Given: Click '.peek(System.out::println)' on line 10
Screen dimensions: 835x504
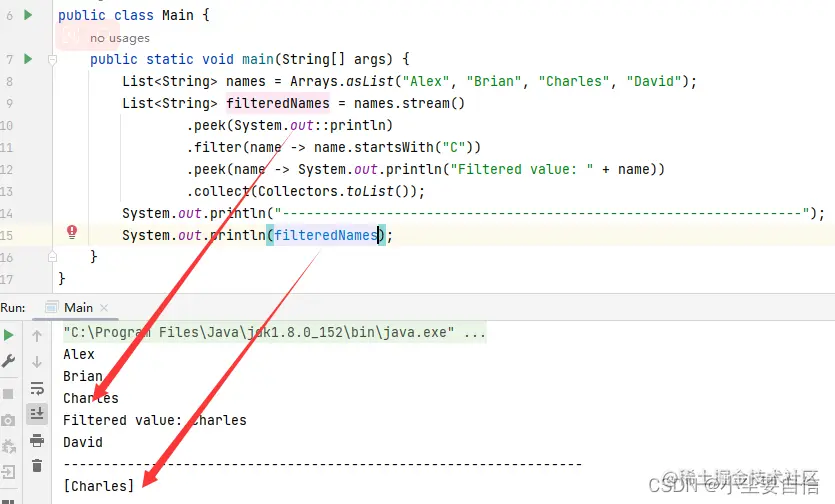Looking at the screenshot, I should (290, 125).
